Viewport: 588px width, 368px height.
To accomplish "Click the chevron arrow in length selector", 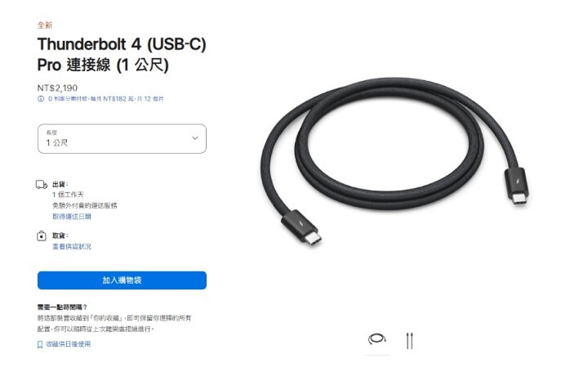I will 195,138.
